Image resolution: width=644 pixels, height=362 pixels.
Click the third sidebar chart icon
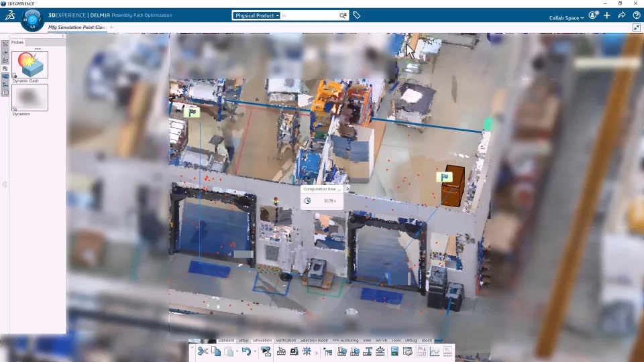click(x=5, y=61)
